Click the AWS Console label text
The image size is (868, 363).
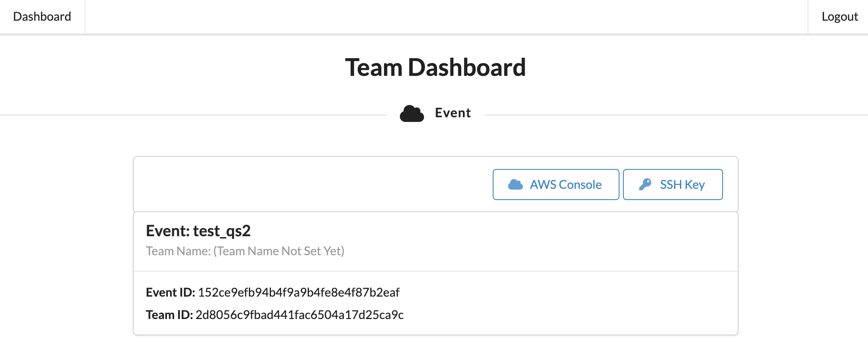click(x=566, y=185)
